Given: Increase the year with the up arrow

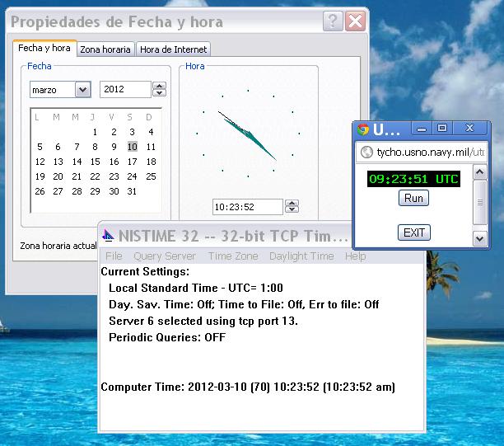Looking at the screenshot, I should (160, 86).
